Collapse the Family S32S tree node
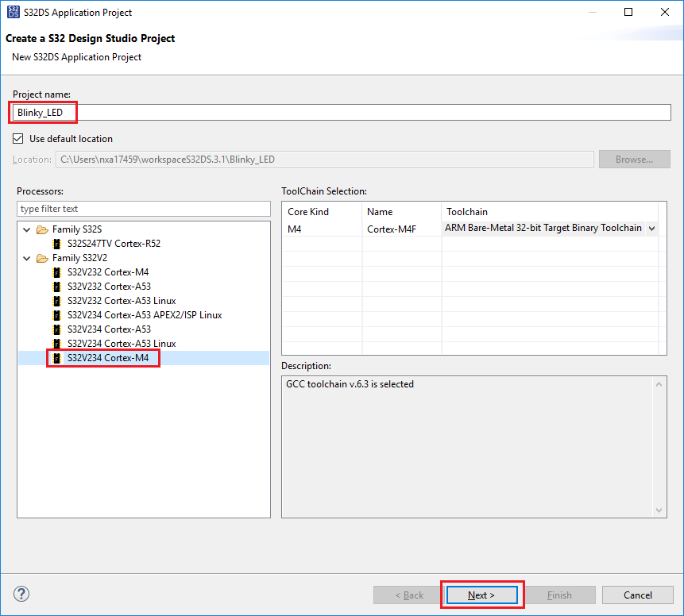The height and width of the screenshot is (616, 684). click(26, 229)
